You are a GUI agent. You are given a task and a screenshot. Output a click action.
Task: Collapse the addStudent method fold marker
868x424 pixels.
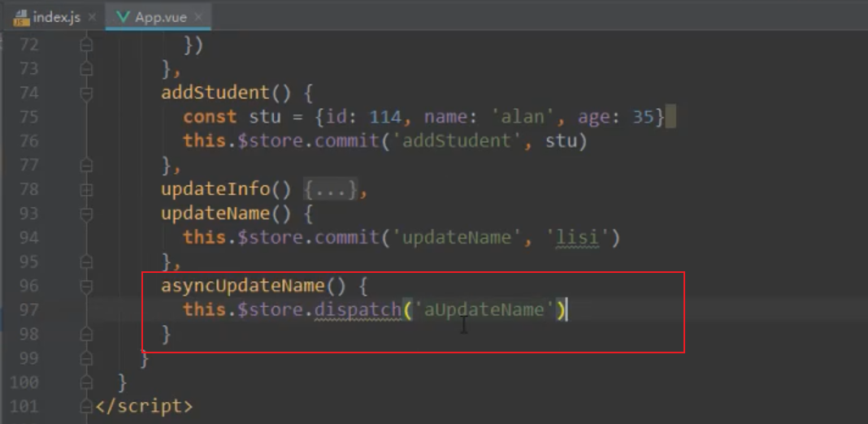[x=86, y=93]
